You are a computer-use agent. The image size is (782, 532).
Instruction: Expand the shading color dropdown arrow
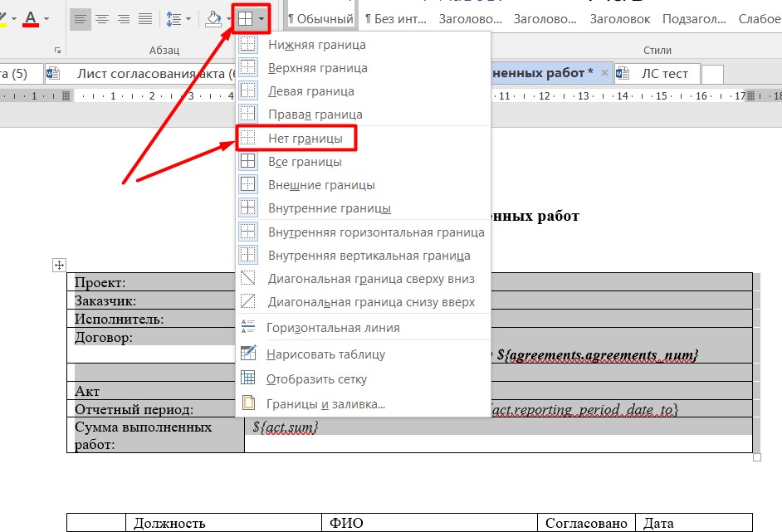point(228,18)
